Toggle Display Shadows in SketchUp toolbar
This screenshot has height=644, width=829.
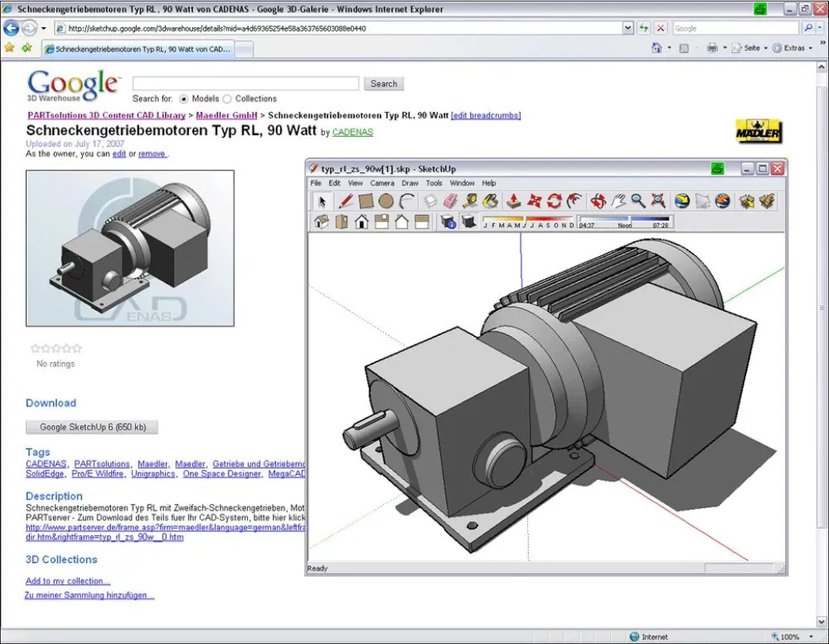tap(468, 221)
